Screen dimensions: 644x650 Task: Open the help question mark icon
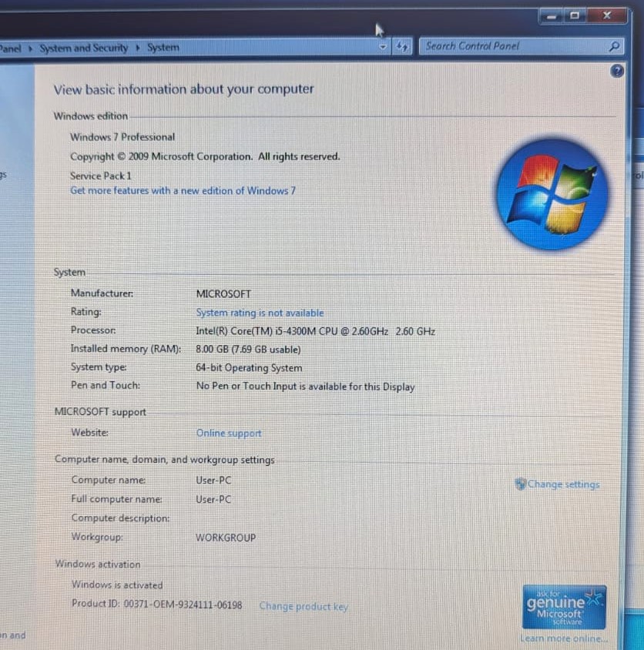click(616, 72)
